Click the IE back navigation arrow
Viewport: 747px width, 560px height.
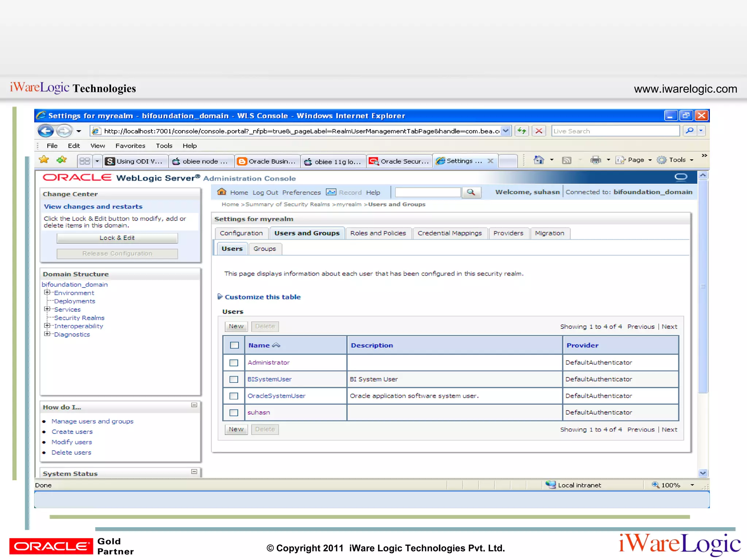click(46, 131)
